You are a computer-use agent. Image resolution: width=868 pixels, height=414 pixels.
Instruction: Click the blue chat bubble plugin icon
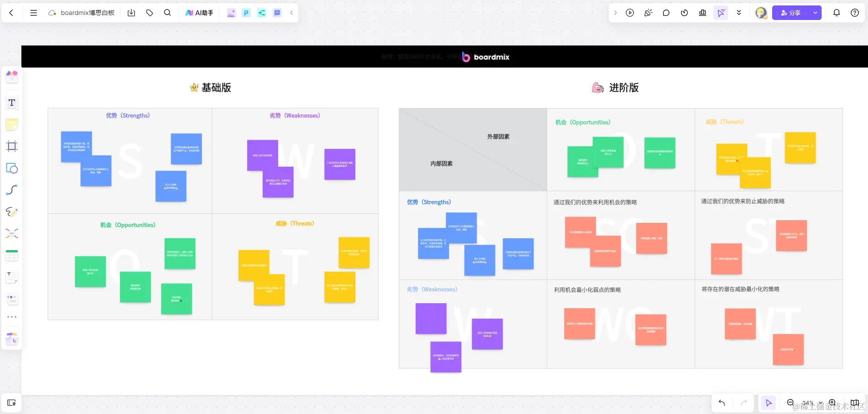[x=277, y=13]
